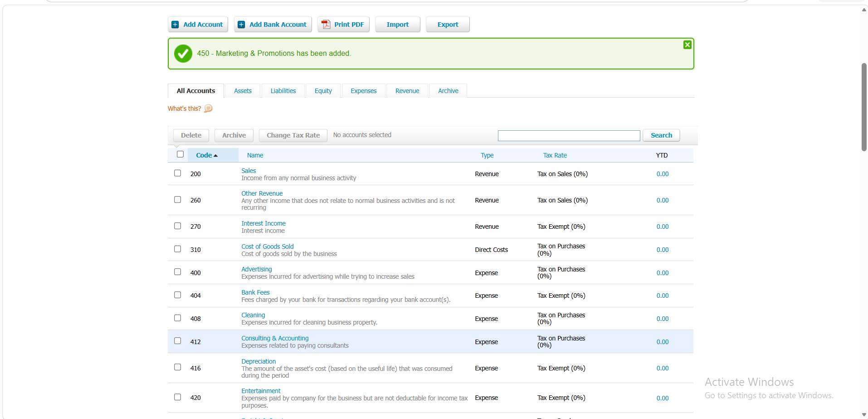
Task: Click the vertical page scrollbar thumb
Action: click(x=864, y=107)
